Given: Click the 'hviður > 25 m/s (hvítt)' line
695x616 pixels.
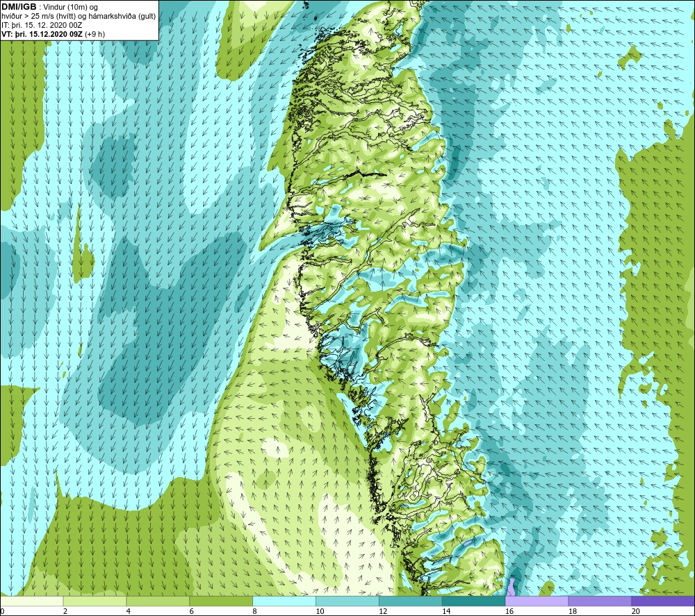Looking at the screenshot, I should 39,16.
